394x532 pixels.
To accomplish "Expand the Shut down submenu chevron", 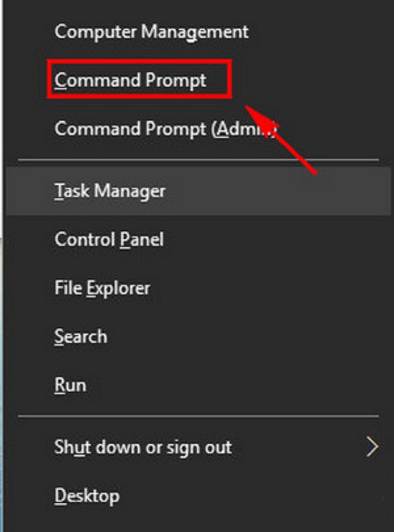I will (372, 447).
